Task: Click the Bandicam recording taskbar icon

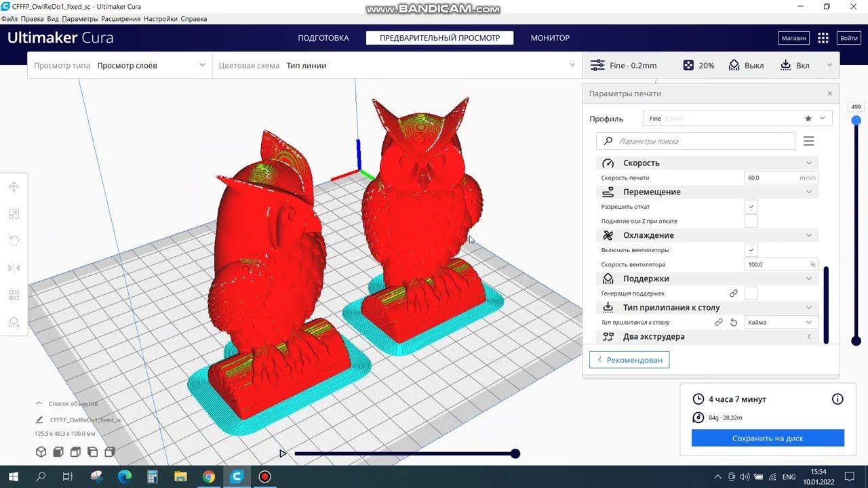Action: pyautogui.click(x=265, y=476)
